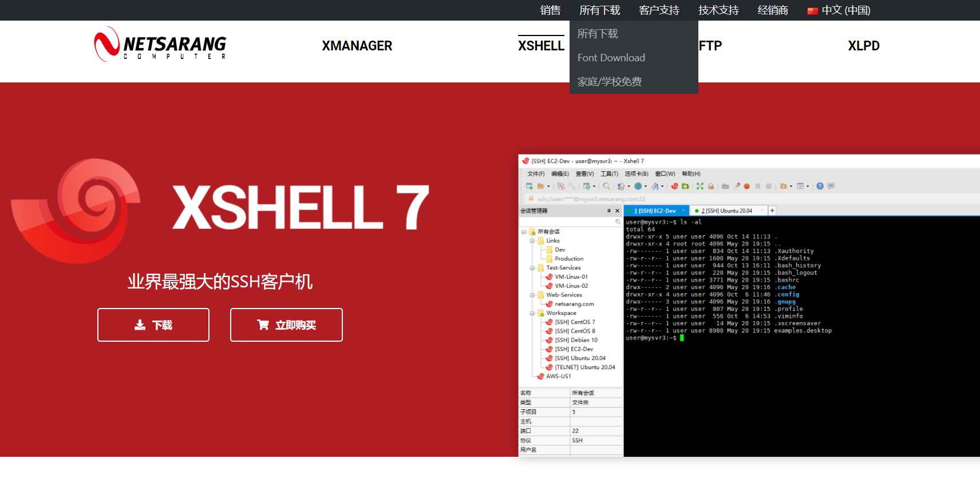Close the 1 [SSH] EC2-Dev tab

click(x=683, y=211)
